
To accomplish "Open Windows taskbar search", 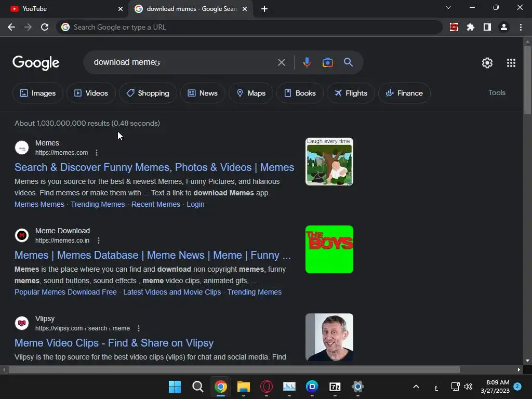I will coord(198,387).
